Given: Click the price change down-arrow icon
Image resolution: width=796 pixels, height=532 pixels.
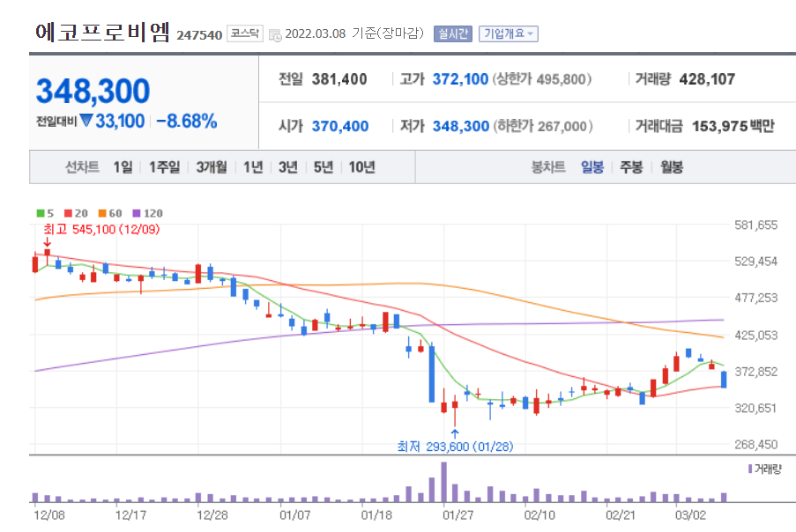Looking at the screenshot, I should click(x=86, y=121).
